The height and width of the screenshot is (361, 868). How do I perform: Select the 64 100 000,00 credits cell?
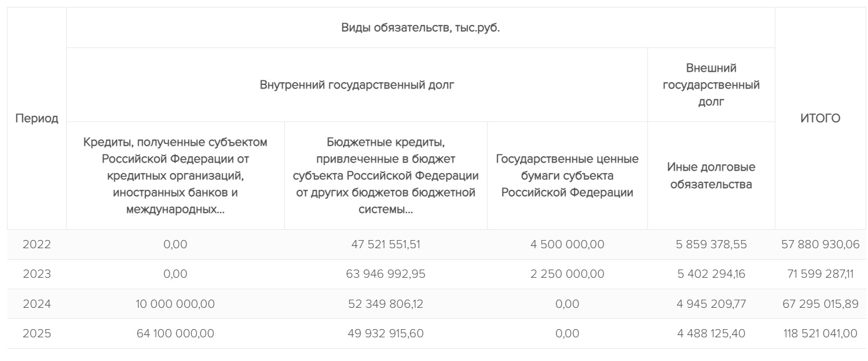(x=175, y=334)
